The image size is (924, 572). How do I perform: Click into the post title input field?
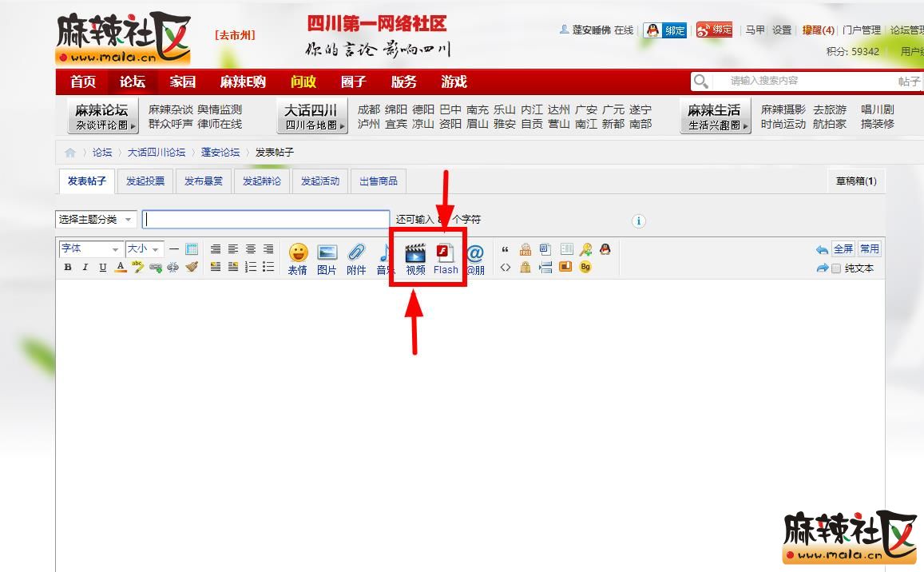click(x=266, y=220)
